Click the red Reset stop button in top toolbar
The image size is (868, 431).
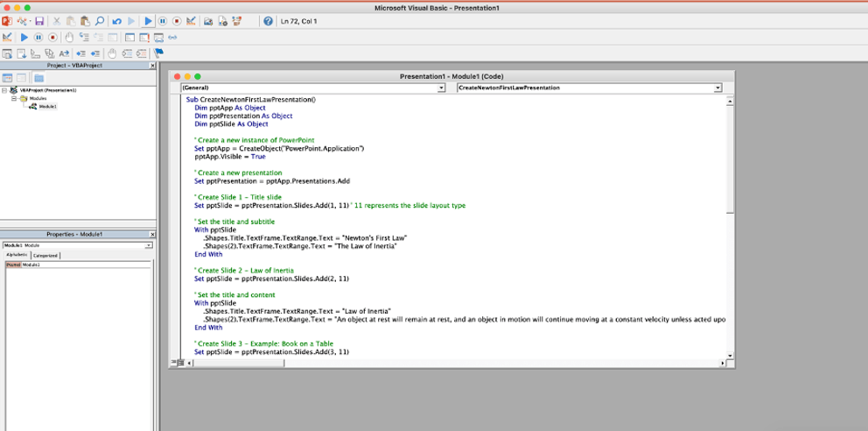[177, 21]
